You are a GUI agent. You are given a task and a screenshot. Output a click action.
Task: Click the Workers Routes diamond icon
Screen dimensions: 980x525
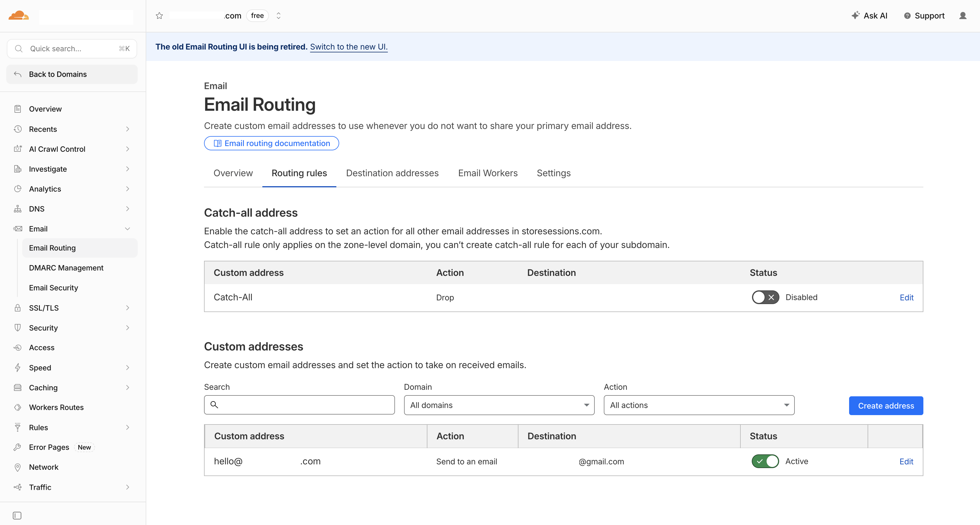(18, 407)
